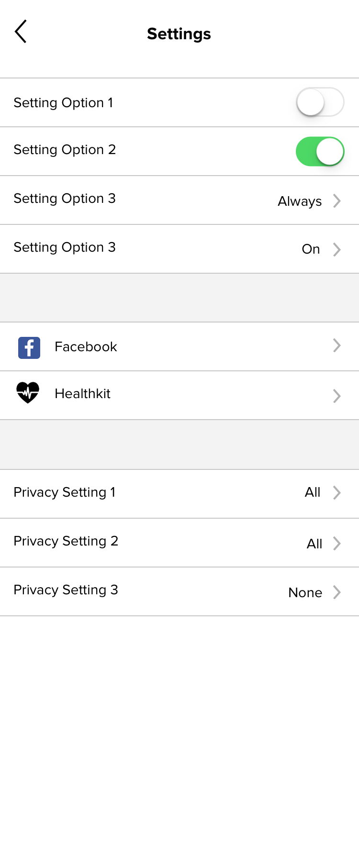Tap the back arrow icon
Image resolution: width=359 pixels, height=868 pixels.
(x=21, y=32)
